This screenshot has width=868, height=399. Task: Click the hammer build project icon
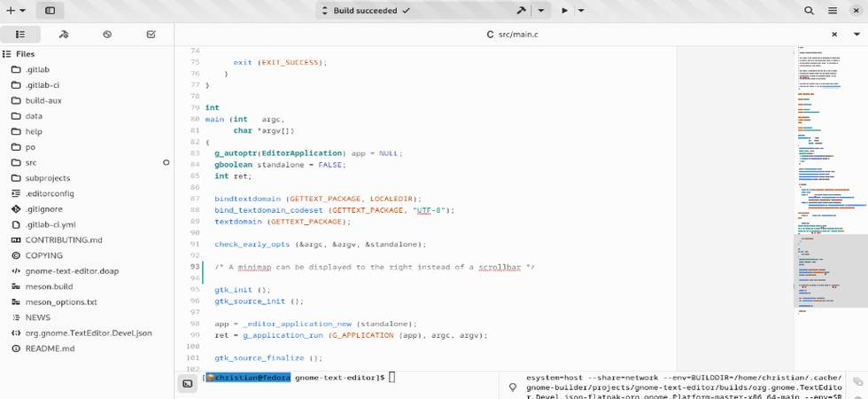(x=521, y=11)
